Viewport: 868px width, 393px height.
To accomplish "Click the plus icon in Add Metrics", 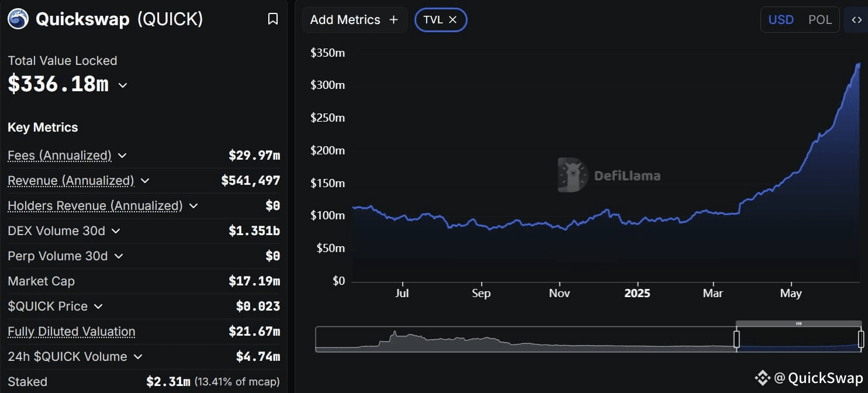I will [x=393, y=20].
